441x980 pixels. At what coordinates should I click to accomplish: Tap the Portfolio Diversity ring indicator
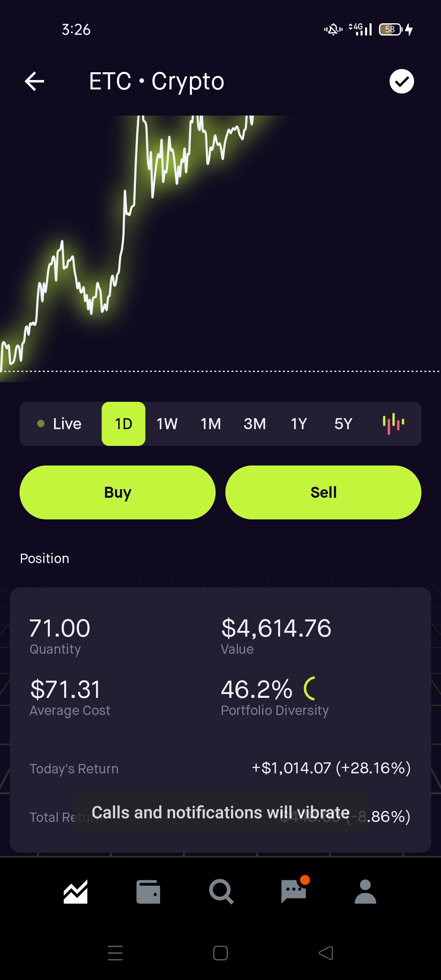tap(310, 688)
